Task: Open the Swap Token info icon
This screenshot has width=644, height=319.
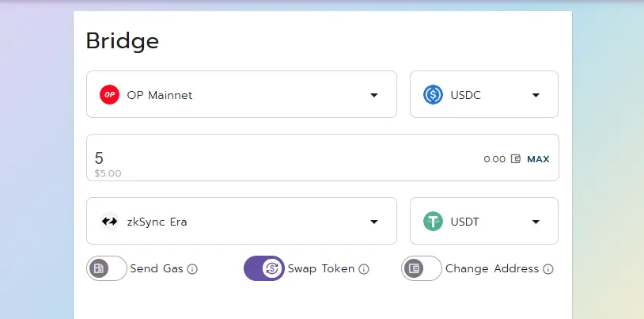Action: (363, 269)
